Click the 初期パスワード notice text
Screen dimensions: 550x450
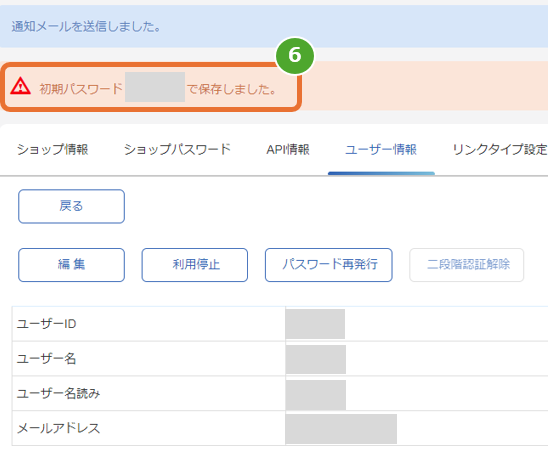point(81,89)
